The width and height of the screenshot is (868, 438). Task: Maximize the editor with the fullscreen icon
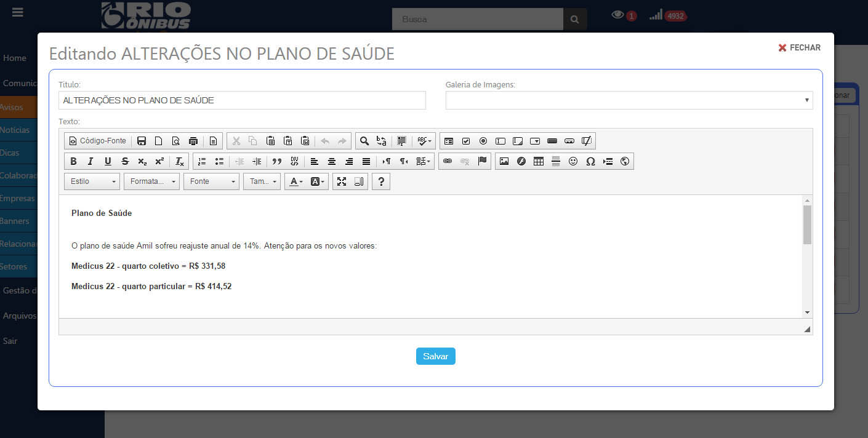[x=342, y=181]
